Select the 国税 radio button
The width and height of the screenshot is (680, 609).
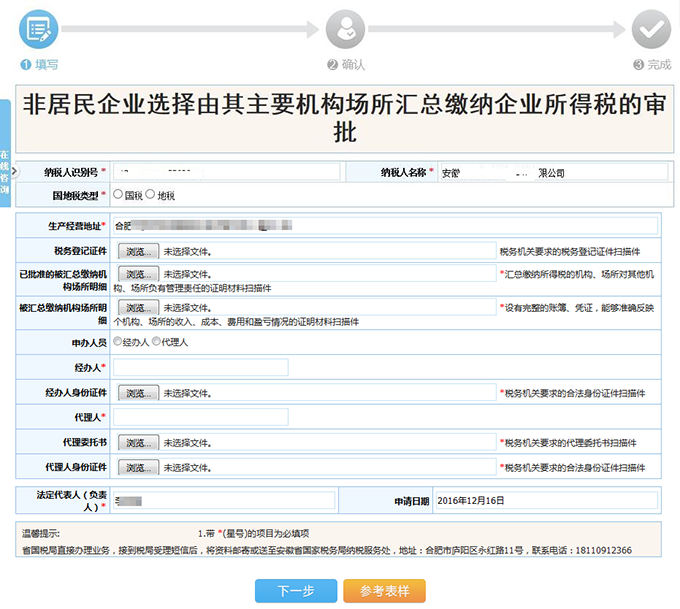[x=118, y=195]
